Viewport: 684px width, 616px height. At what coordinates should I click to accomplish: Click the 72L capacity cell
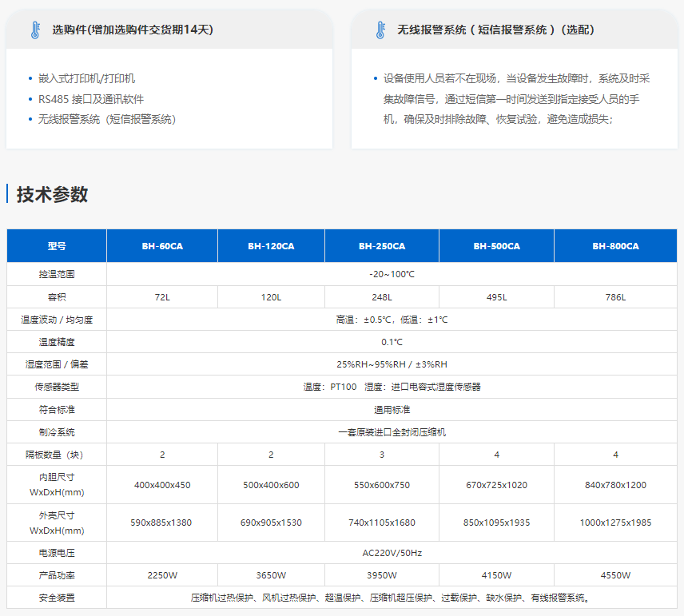162,297
